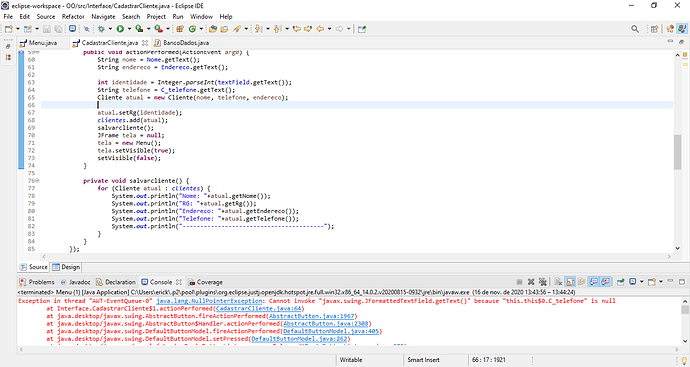Expand the Back history dropdown arrow
This screenshot has width=690, height=367.
click(x=329, y=29)
